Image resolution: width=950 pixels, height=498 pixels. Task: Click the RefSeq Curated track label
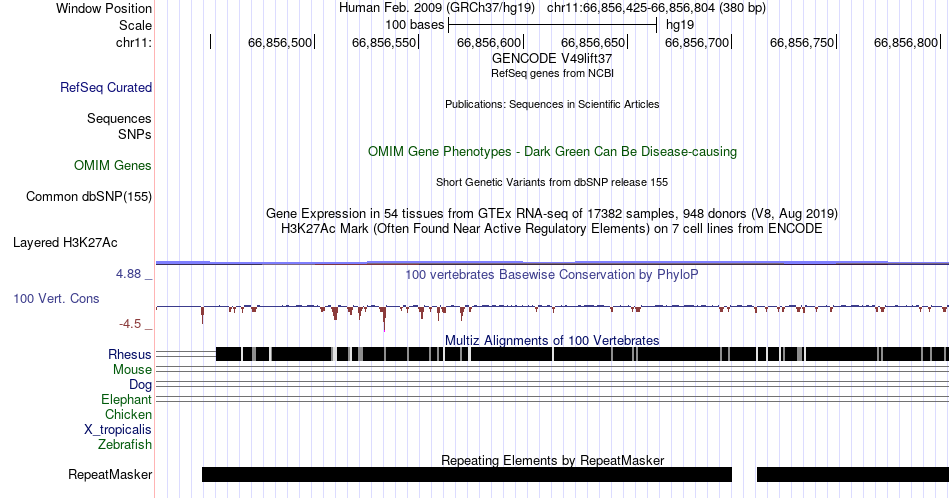pos(105,87)
